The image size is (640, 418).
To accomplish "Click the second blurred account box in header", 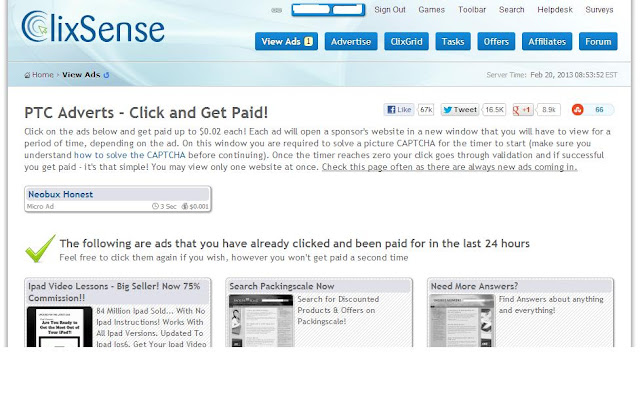I will click(x=348, y=10).
